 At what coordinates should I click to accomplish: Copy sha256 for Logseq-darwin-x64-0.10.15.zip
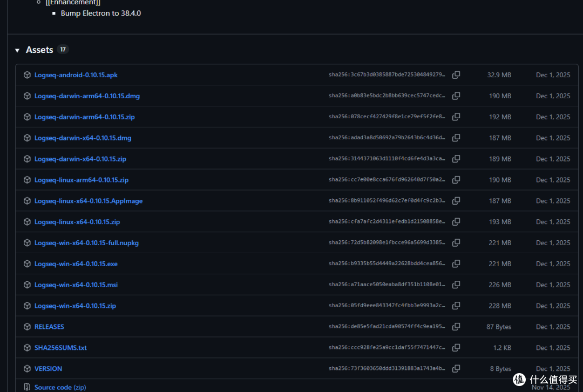[x=456, y=159]
